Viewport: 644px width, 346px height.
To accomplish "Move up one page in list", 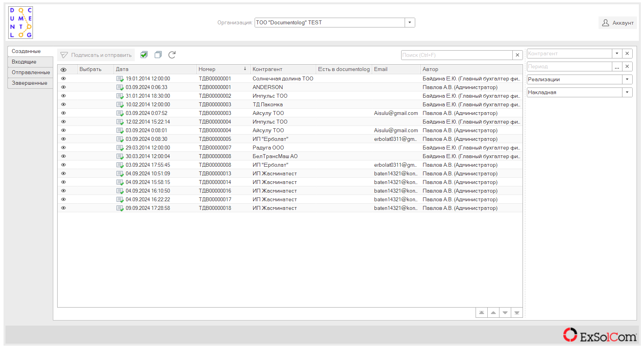I will (x=493, y=313).
